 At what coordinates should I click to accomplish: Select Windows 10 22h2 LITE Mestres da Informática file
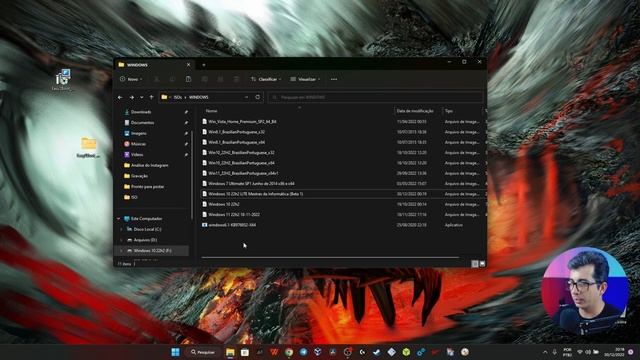coord(255,194)
